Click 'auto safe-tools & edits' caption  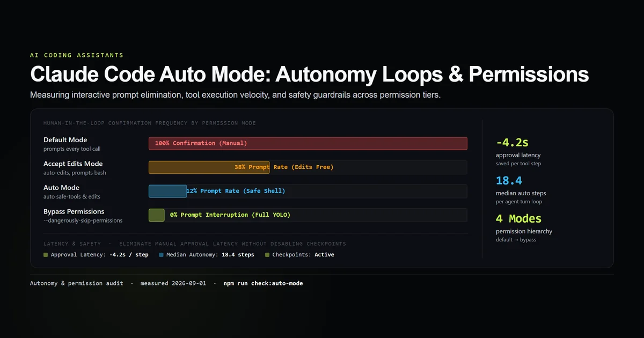point(72,196)
